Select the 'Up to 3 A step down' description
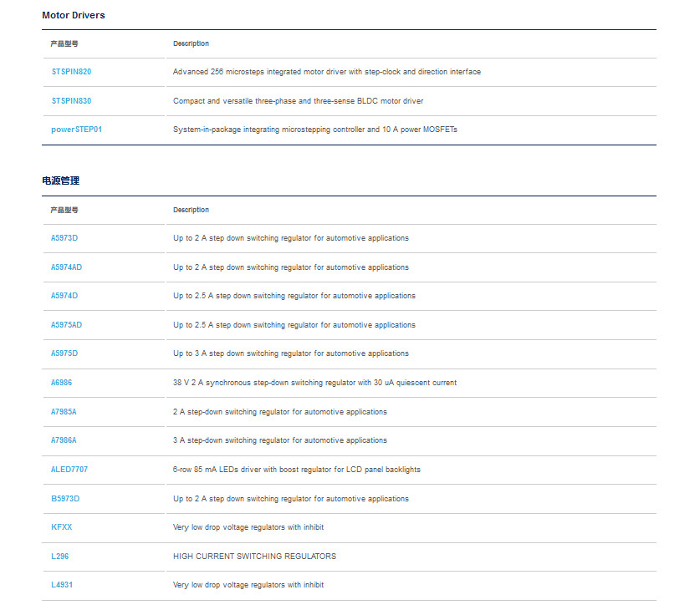 [291, 353]
